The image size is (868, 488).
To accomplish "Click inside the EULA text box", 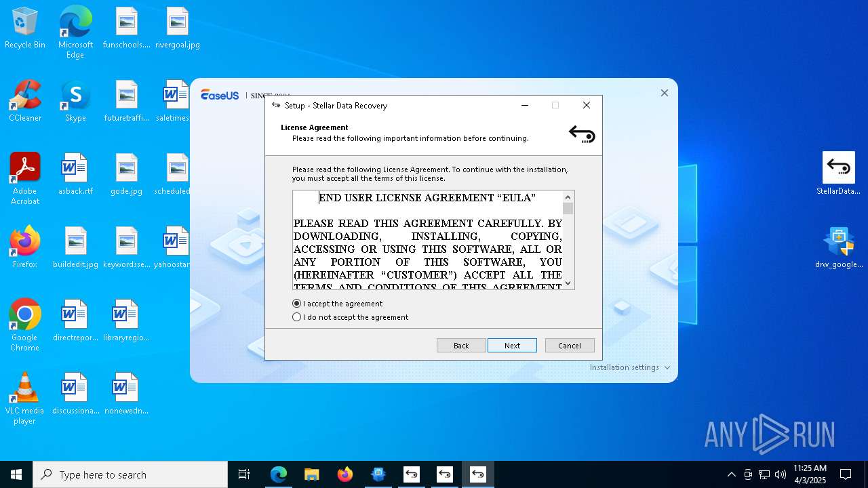I will click(x=428, y=240).
